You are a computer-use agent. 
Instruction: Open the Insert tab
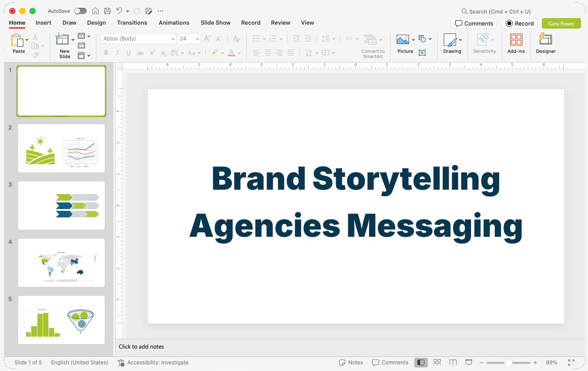(44, 22)
